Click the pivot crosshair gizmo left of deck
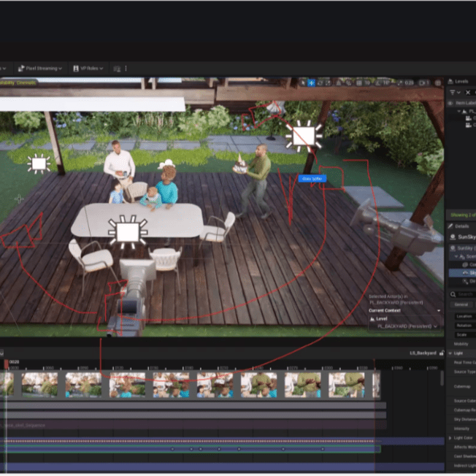476x476 pixels. click(x=19, y=199)
